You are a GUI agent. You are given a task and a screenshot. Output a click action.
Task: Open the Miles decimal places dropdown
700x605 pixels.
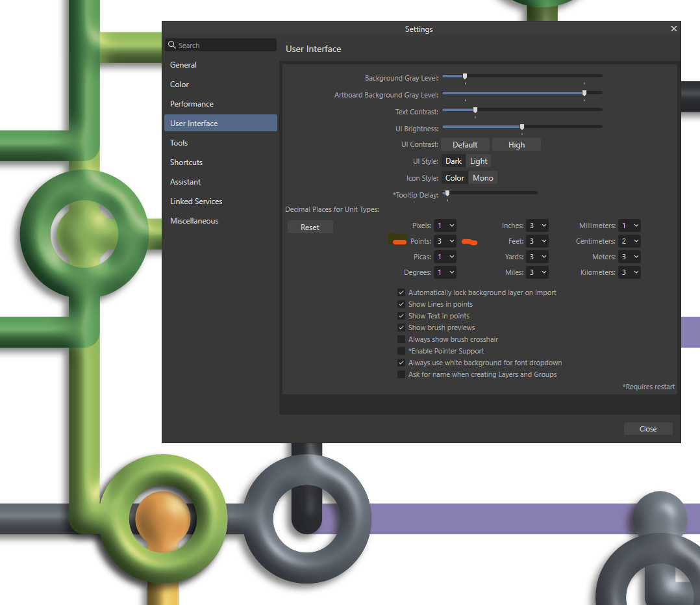(x=537, y=272)
